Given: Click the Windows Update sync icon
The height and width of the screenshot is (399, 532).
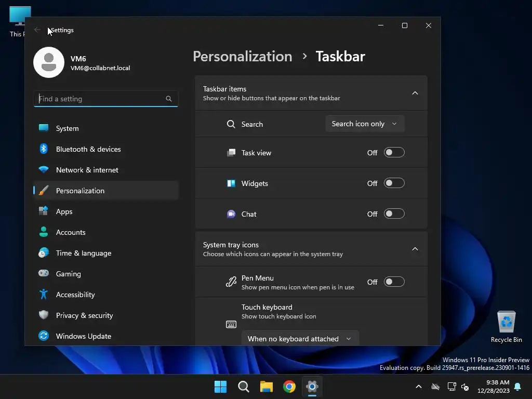Looking at the screenshot, I should coord(44,336).
